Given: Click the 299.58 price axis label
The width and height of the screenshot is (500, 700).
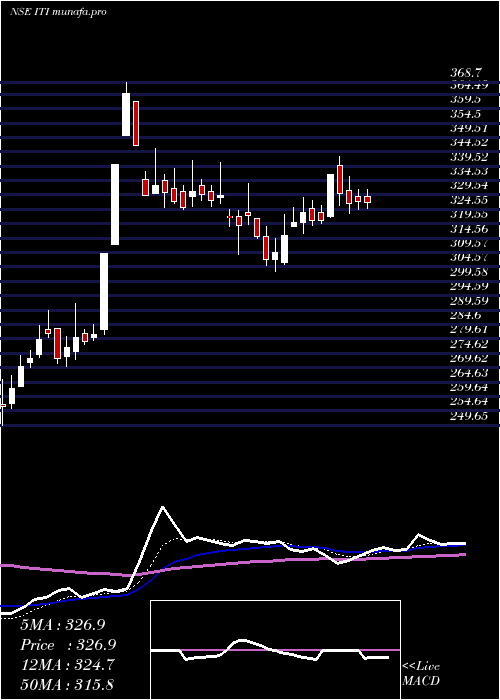Looking at the screenshot, I should (x=468, y=272).
